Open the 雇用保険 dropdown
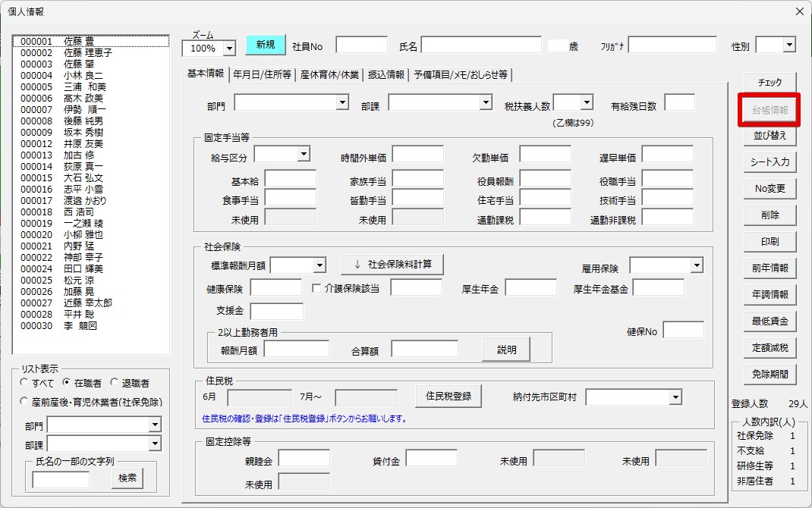The image size is (812, 508). tap(697, 266)
